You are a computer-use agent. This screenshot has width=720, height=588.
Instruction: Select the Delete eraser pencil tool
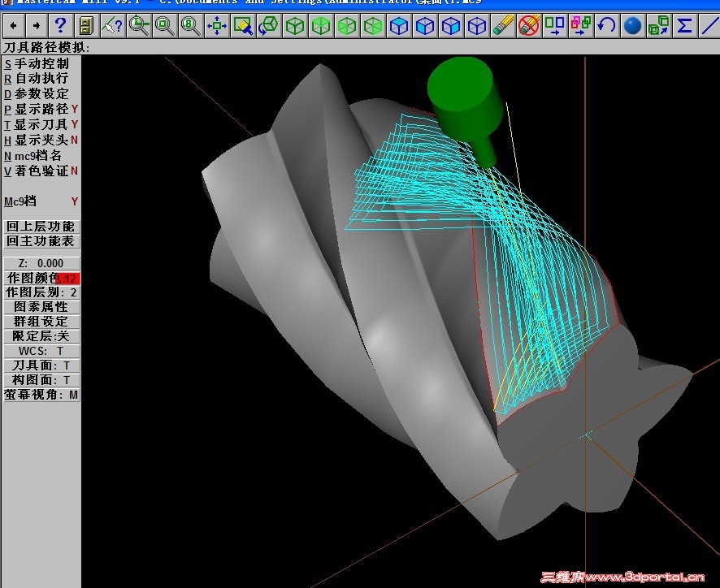coord(503,26)
